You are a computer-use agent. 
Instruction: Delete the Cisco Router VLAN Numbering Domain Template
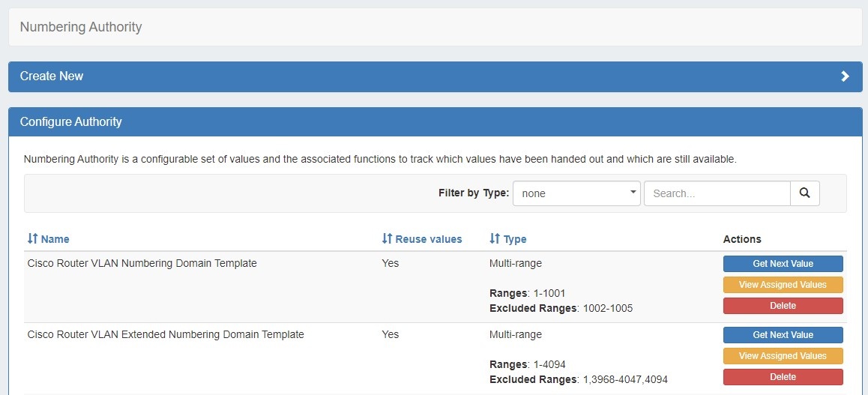pos(783,306)
